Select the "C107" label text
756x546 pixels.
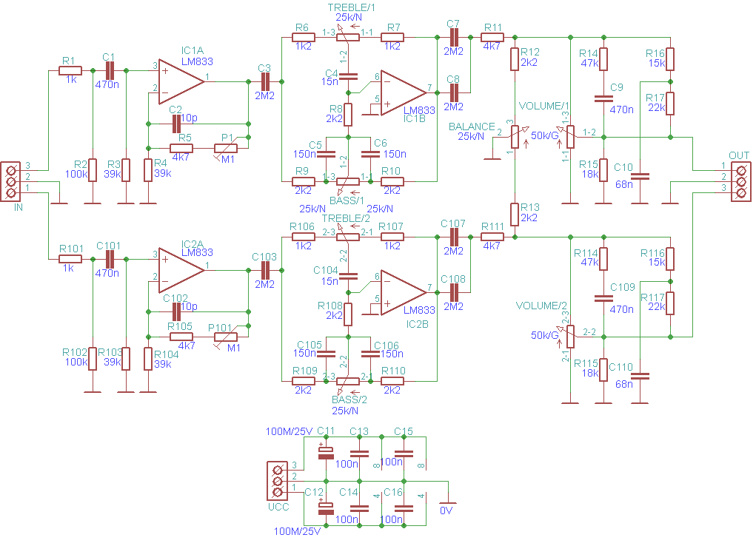pyautogui.click(x=453, y=223)
